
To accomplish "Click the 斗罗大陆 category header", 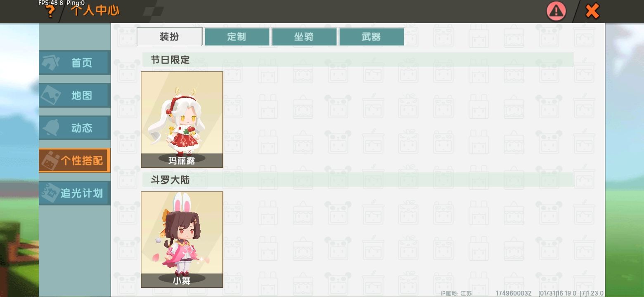I will [x=358, y=180].
